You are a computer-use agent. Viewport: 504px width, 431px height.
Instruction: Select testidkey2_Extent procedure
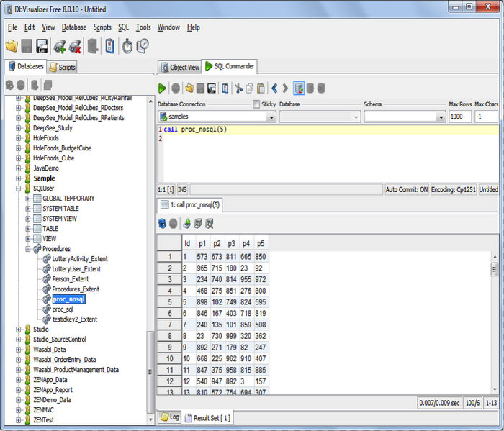[75, 319]
